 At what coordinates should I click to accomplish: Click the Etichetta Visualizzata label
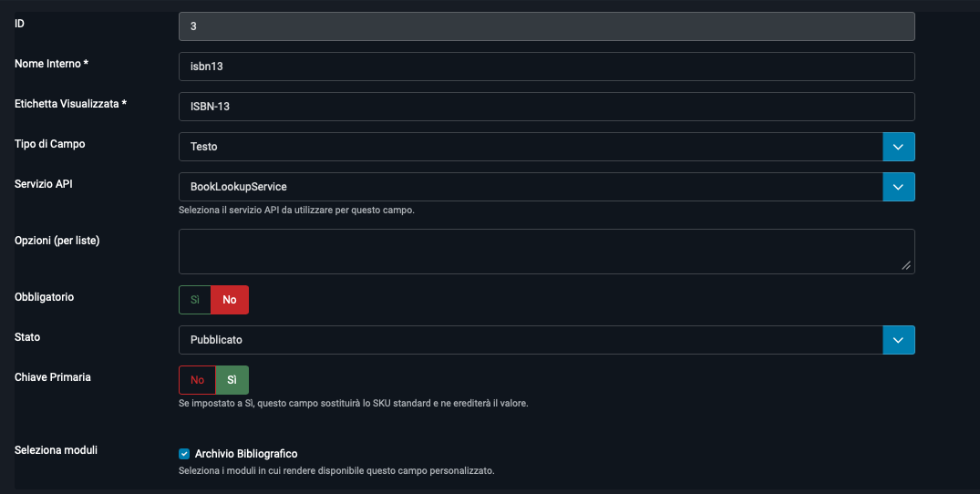coord(70,104)
